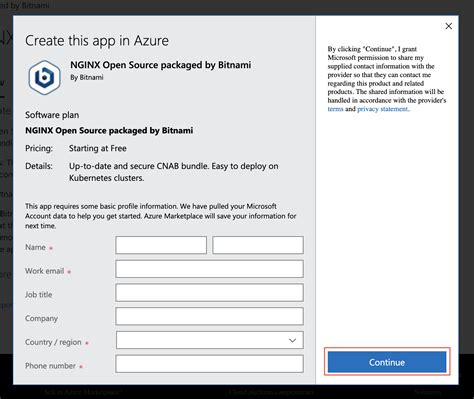Focus the first name input field
This screenshot has height=399, width=474.
[x=161, y=245]
